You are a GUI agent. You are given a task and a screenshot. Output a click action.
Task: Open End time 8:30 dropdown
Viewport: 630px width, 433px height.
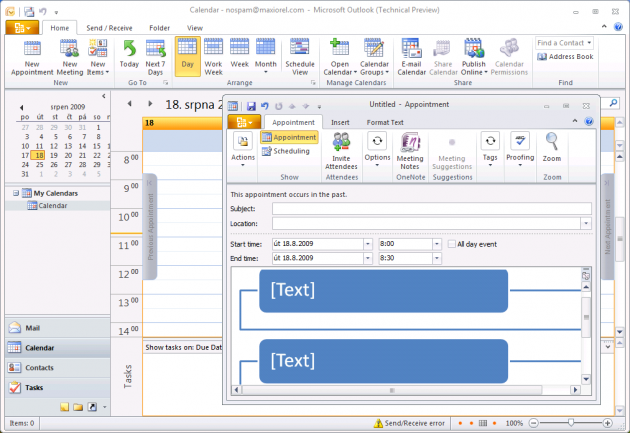[x=437, y=258]
